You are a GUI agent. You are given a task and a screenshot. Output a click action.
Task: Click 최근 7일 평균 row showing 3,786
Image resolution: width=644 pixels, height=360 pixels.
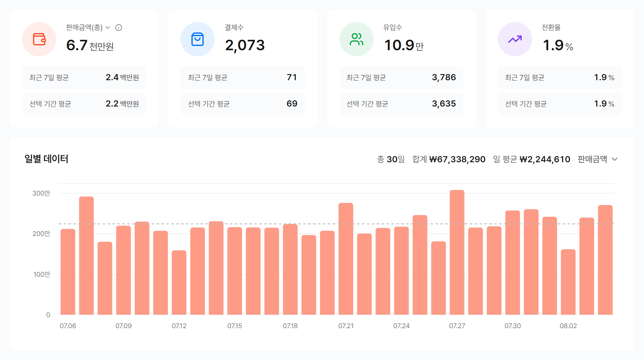[402, 77]
